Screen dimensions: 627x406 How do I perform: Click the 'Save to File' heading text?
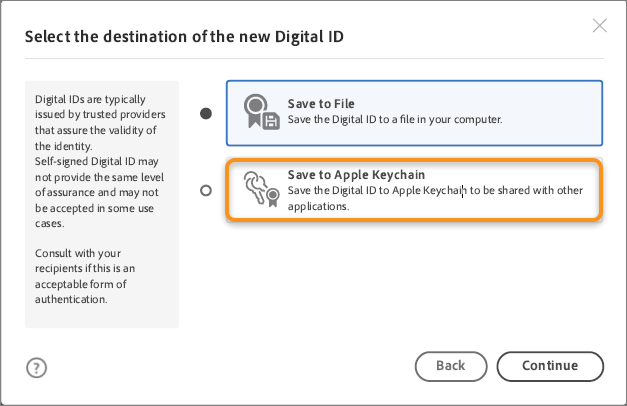[x=321, y=104]
